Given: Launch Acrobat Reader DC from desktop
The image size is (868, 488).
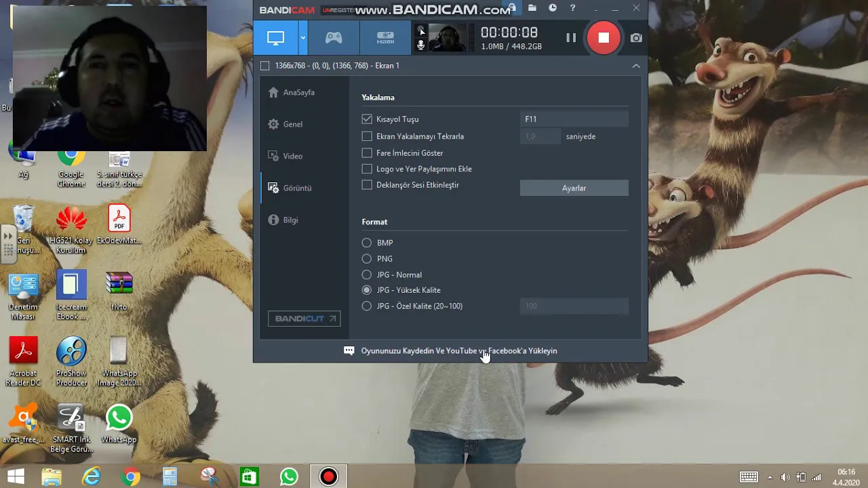Looking at the screenshot, I should point(24,362).
